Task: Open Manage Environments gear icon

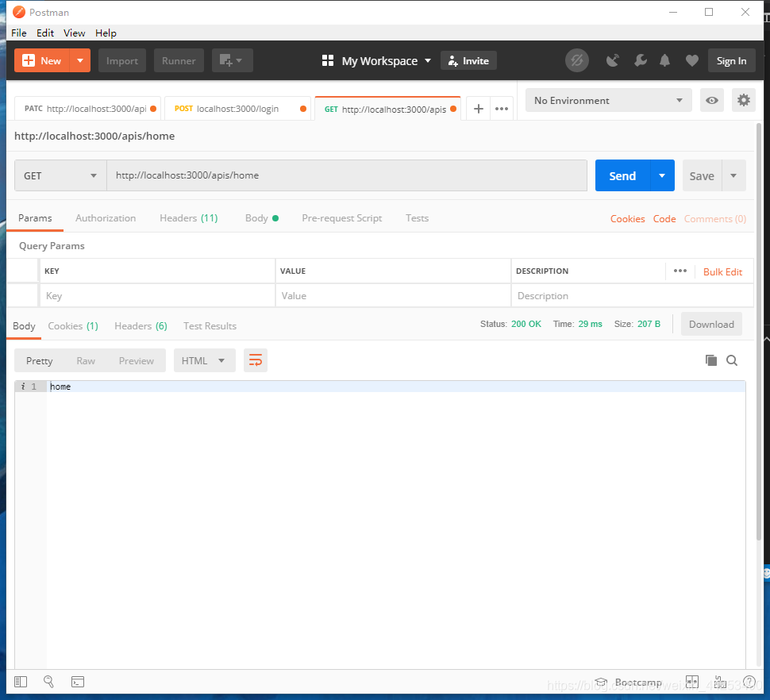Action: [x=744, y=100]
